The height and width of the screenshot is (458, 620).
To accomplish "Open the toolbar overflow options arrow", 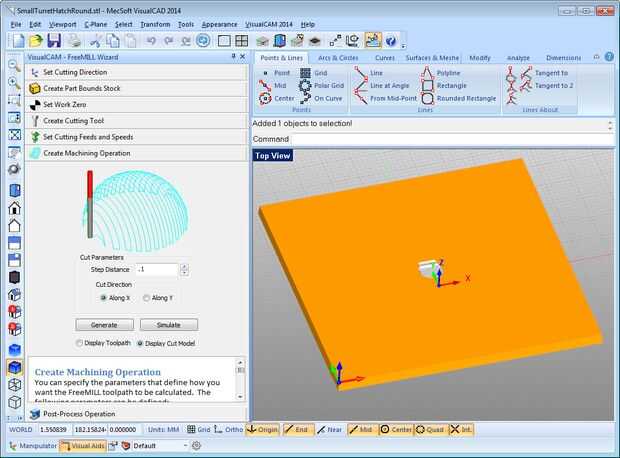I will 403,46.
